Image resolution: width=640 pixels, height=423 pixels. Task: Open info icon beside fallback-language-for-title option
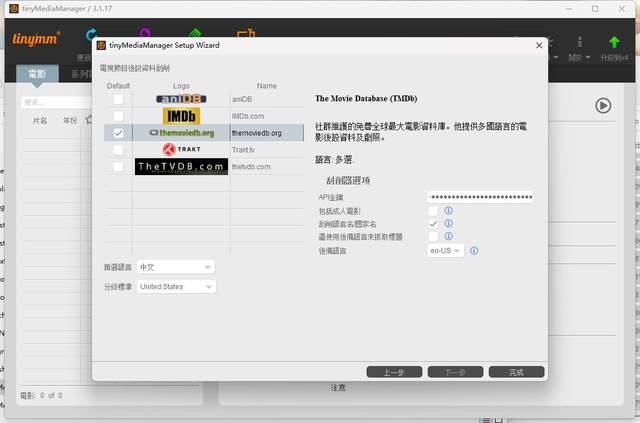click(448, 236)
